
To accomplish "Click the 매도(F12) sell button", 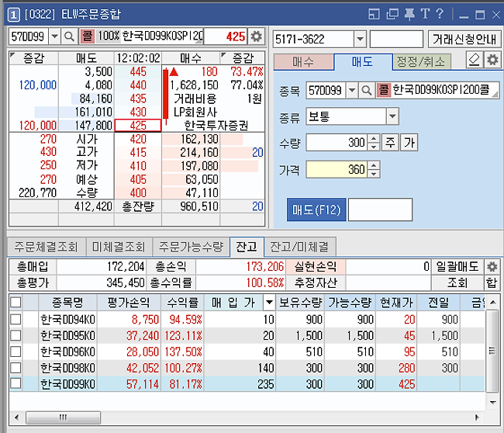I will click(x=316, y=210).
